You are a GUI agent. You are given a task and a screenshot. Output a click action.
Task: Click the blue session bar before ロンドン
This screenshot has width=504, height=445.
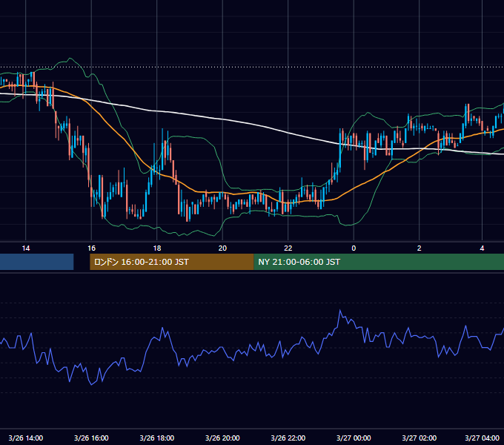[x=36, y=262]
